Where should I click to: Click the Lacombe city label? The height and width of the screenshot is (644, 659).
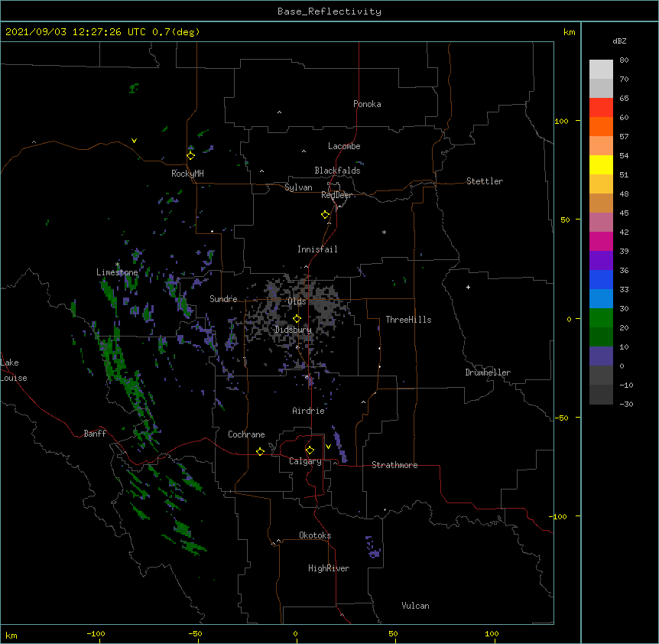[x=344, y=146]
